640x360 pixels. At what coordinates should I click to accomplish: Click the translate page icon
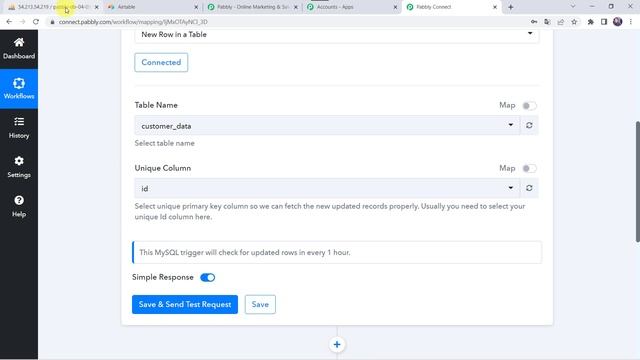click(x=547, y=22)
